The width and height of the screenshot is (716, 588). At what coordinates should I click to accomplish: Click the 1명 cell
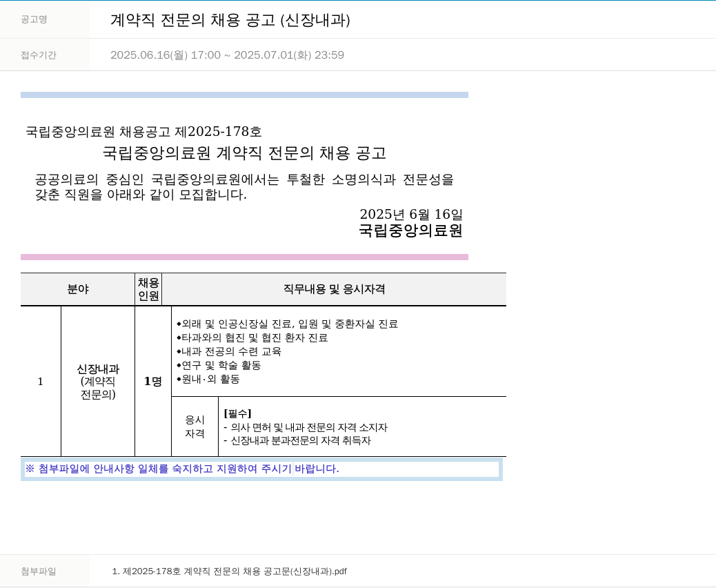pyautogui.click(x=153, y=382)
